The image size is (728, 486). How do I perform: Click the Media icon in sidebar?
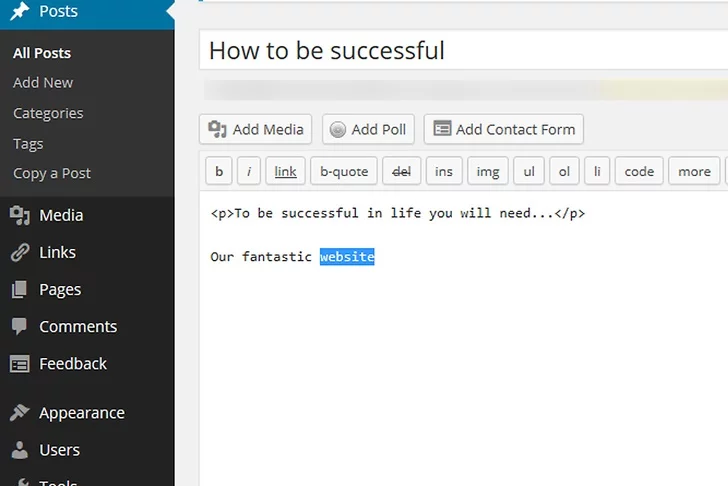(18, 215)
